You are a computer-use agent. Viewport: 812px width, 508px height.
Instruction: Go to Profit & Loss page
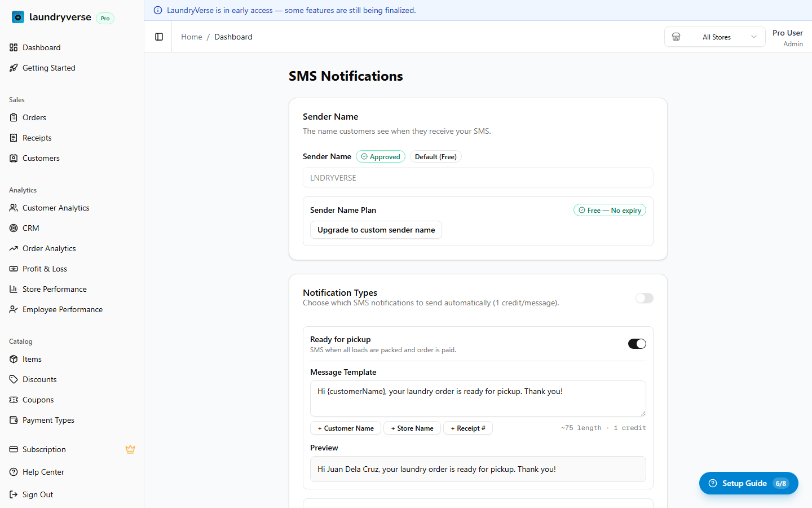click(45, 269)
